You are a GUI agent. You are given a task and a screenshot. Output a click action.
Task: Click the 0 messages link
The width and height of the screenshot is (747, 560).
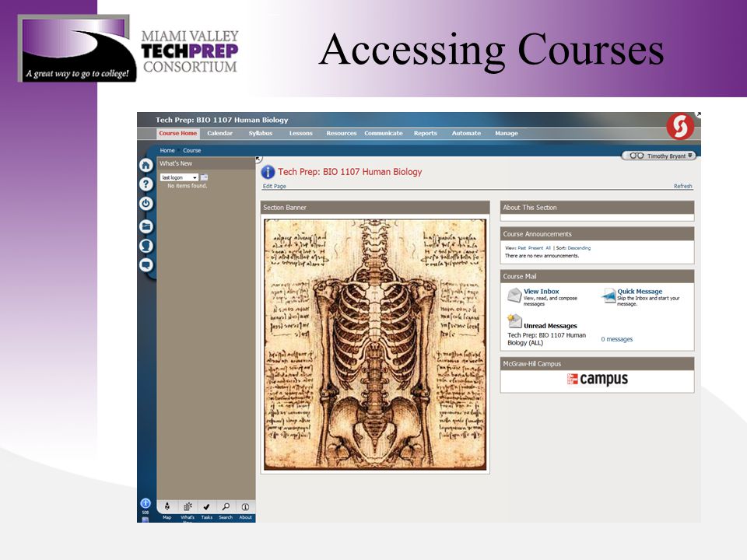tap(617, 339)
